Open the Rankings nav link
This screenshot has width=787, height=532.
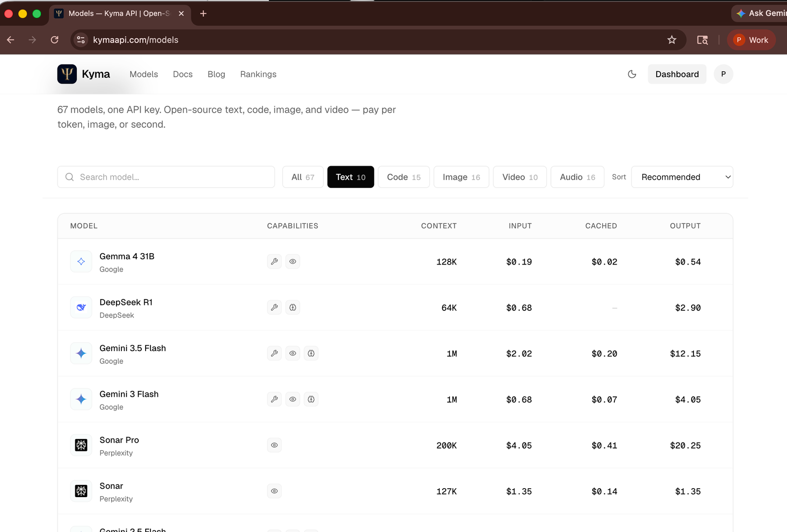click(258, 74)
